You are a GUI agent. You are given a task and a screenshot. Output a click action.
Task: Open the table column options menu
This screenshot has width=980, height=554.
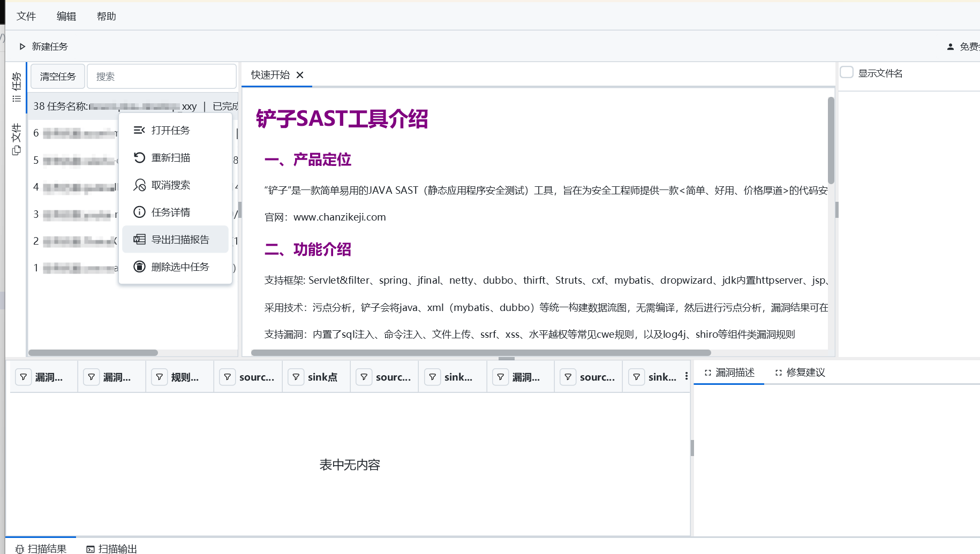(x=686, y=376)
